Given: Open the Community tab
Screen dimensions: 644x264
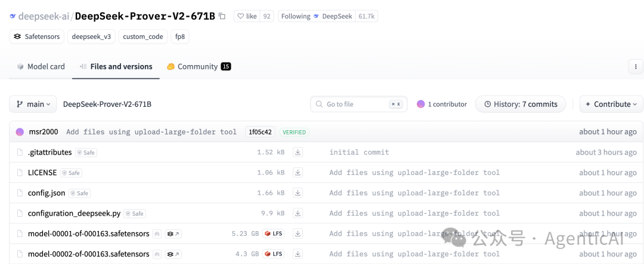Looking at the screenshot, I should [198, 66].
